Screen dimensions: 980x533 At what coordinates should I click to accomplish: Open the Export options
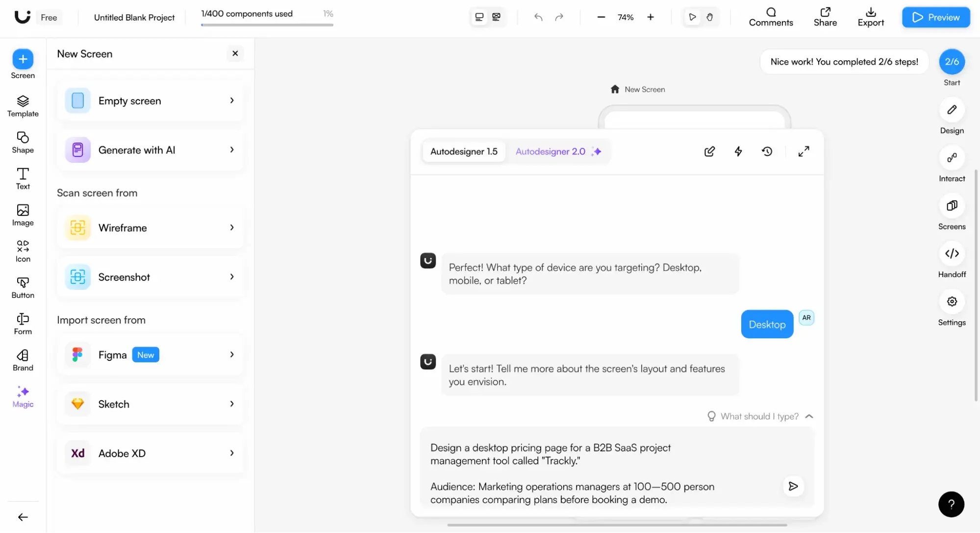click(x=871, y=17)
